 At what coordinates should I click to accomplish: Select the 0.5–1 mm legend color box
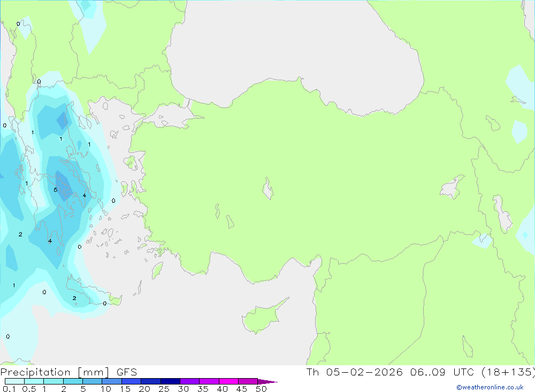click(x=34, y=381)
